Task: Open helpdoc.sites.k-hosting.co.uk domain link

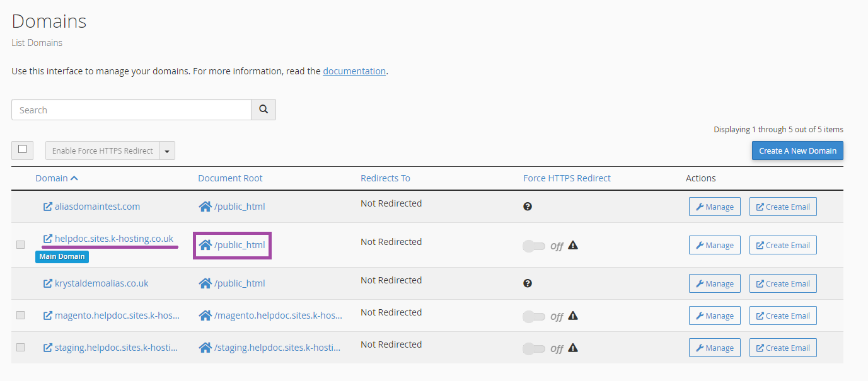Action: pyautogui.click(x=114, y=239)
